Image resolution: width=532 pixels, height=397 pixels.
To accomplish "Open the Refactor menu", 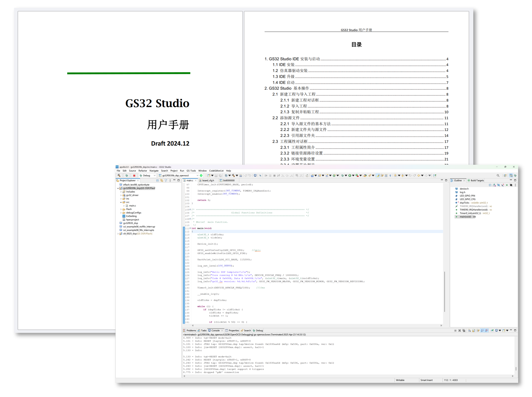I will coord(143,171).
